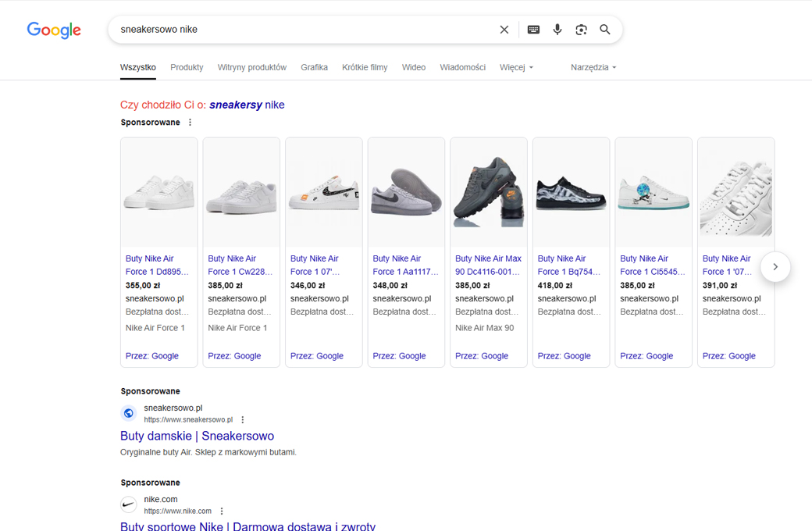Screen dimensions: 812x531
Task: Click the Google logo
Action: (x=54, y=30)
